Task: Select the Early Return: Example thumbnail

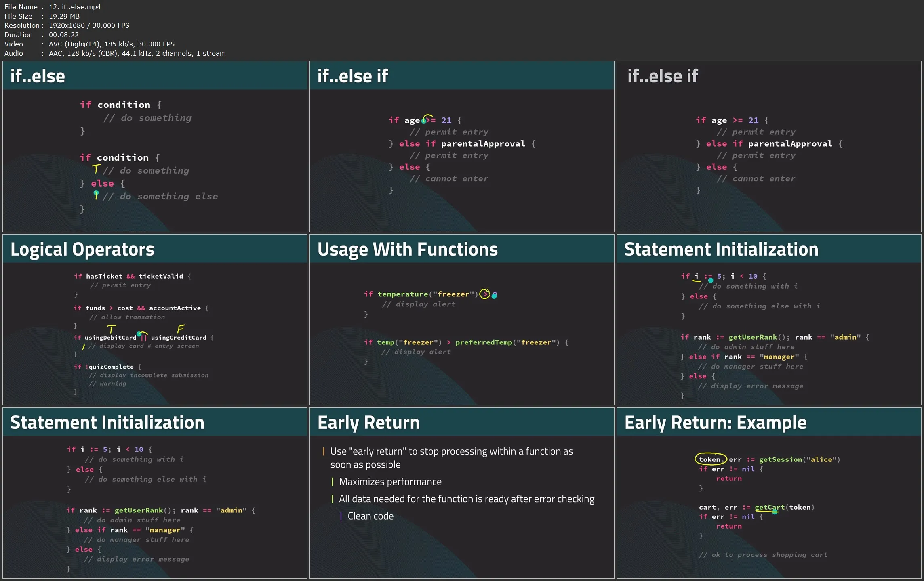Action: 768,493
